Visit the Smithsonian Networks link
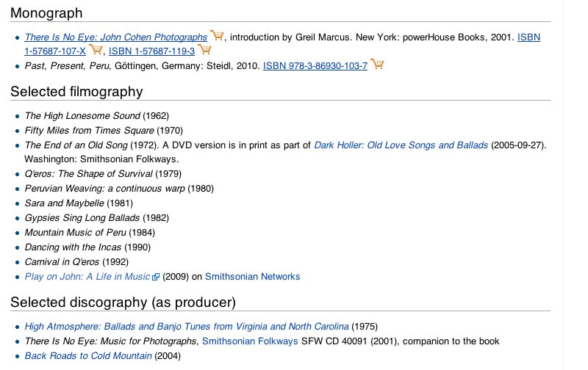Viewport: 588px width, 370px height. click(252, 276)
